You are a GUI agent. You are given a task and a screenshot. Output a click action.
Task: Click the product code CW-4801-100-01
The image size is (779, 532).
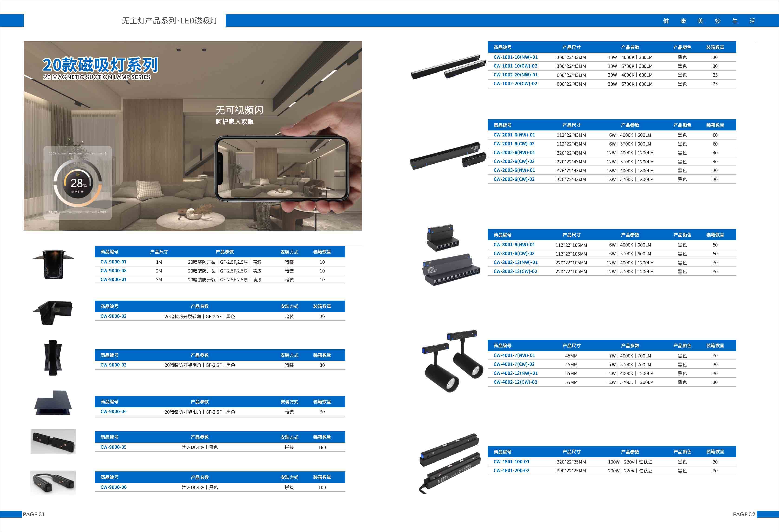coord(511,462)
